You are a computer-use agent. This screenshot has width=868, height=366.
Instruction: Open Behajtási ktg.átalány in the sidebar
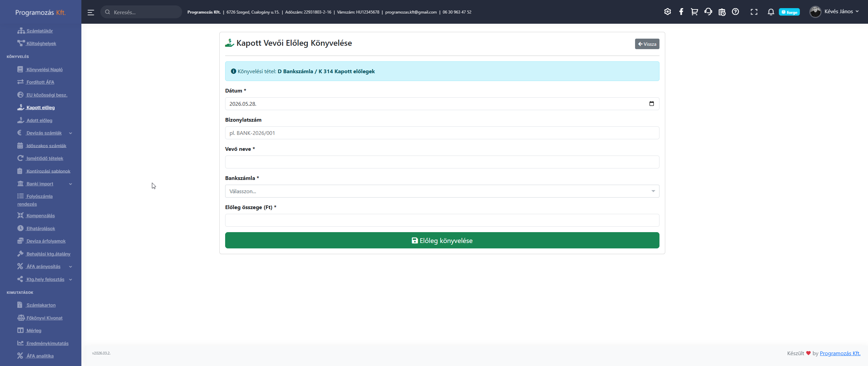click(44, 254)
